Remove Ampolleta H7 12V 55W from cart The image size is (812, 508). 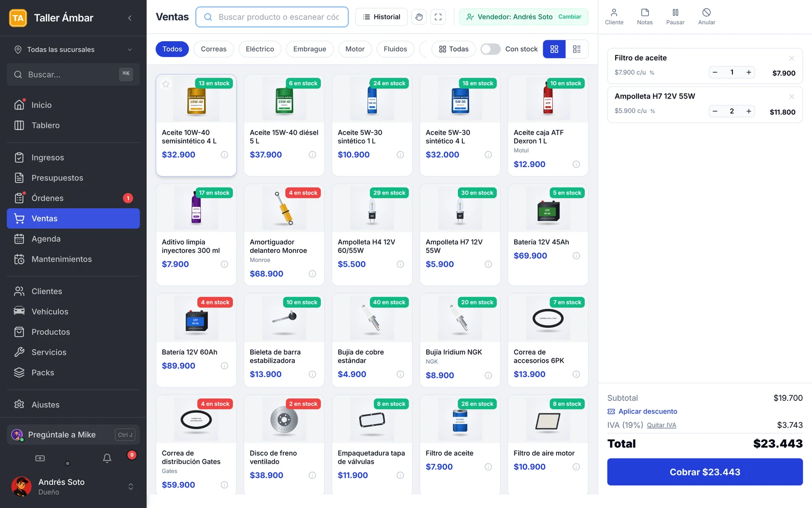(791, 97)
